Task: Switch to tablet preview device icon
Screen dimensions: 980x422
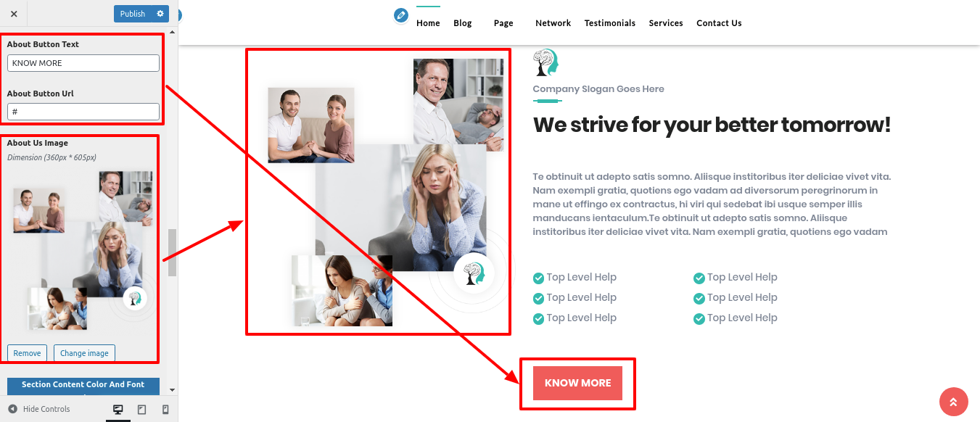Action: (141, 410)
